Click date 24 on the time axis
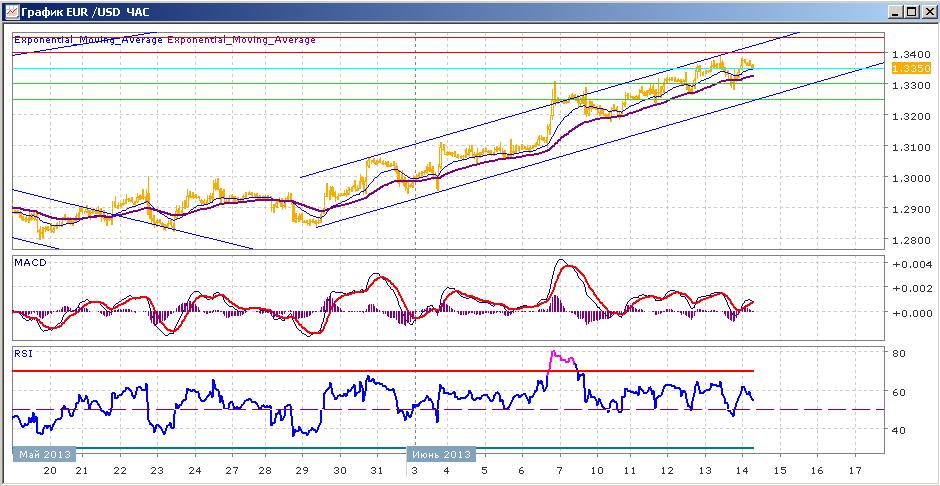The image size is (940, 486). tap(194, 470)
